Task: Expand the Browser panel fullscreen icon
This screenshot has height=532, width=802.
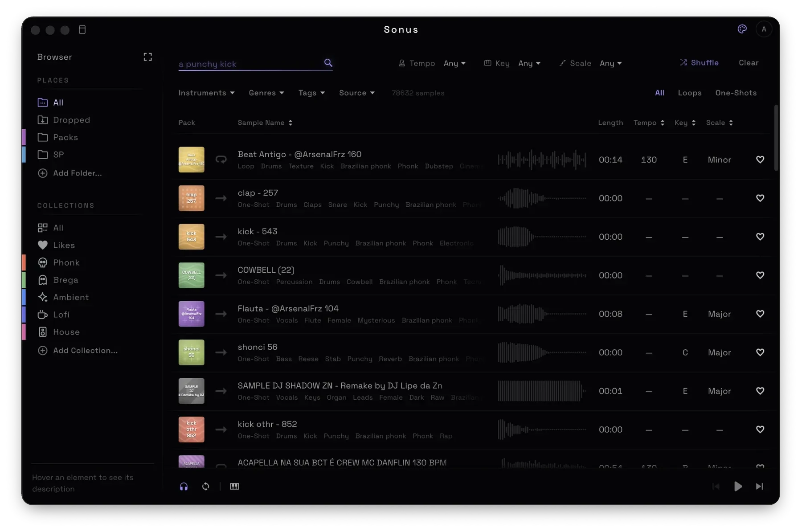Action: (x=147, y=57)
